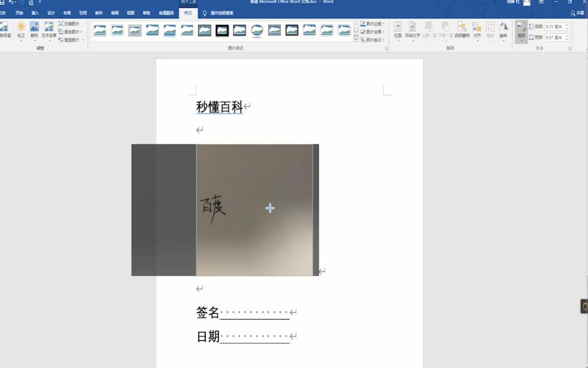
Task: Open the 图片版式 picture layout dropdown
Action: click(372, 40)
